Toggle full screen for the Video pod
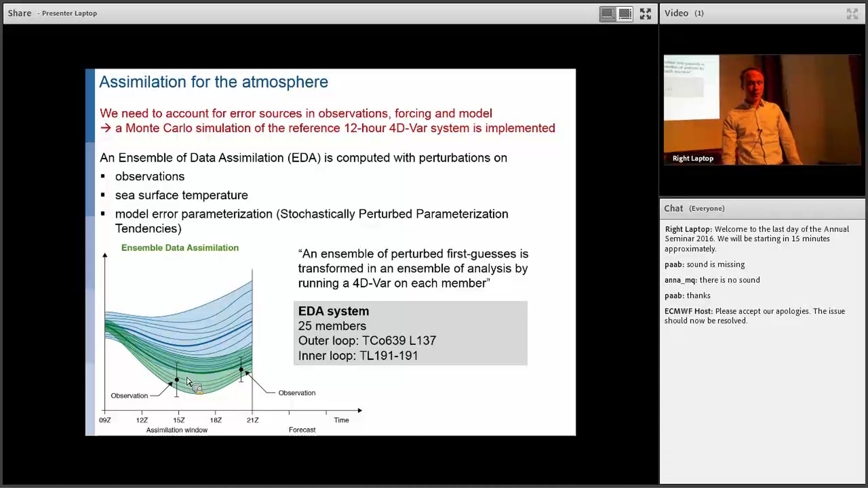 [x=852, y=14]
